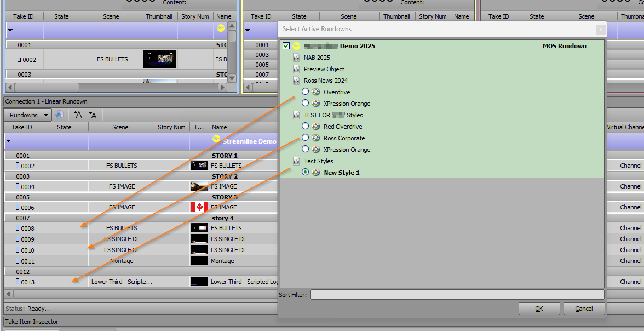Uncheck the Demo 2025 rundown checkbox
This screenshot has width=644, height=331.
click(x=286, y=46)
